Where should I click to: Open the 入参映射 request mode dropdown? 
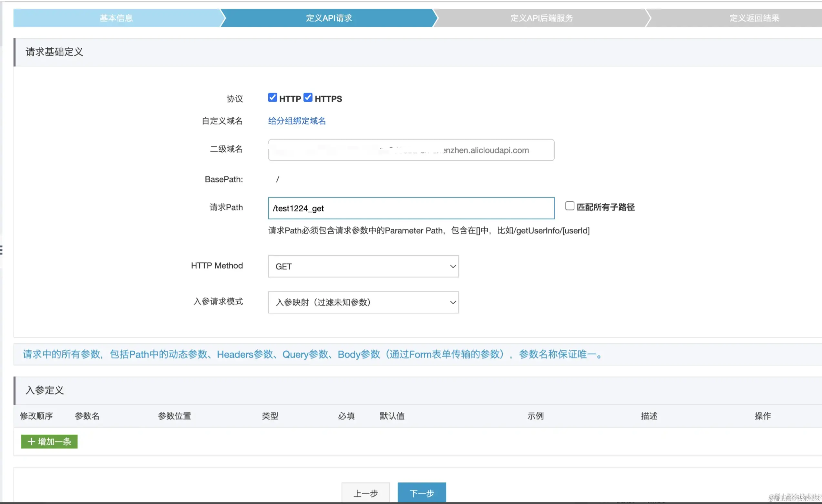(x=363, y=302)
